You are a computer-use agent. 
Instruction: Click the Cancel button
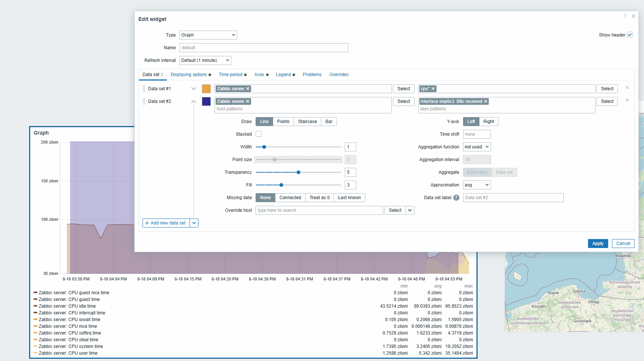coord(623,244)
